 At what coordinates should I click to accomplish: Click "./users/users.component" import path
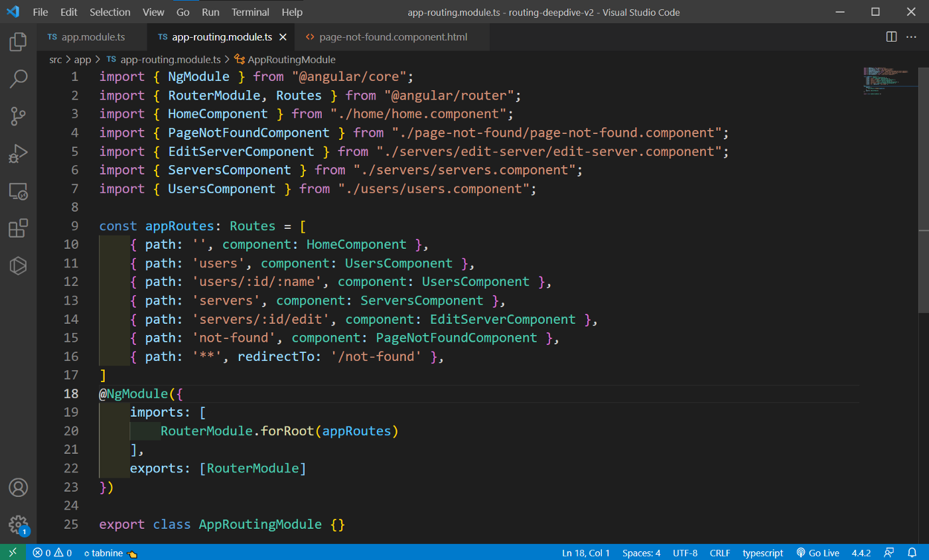(x=433, y=188)
